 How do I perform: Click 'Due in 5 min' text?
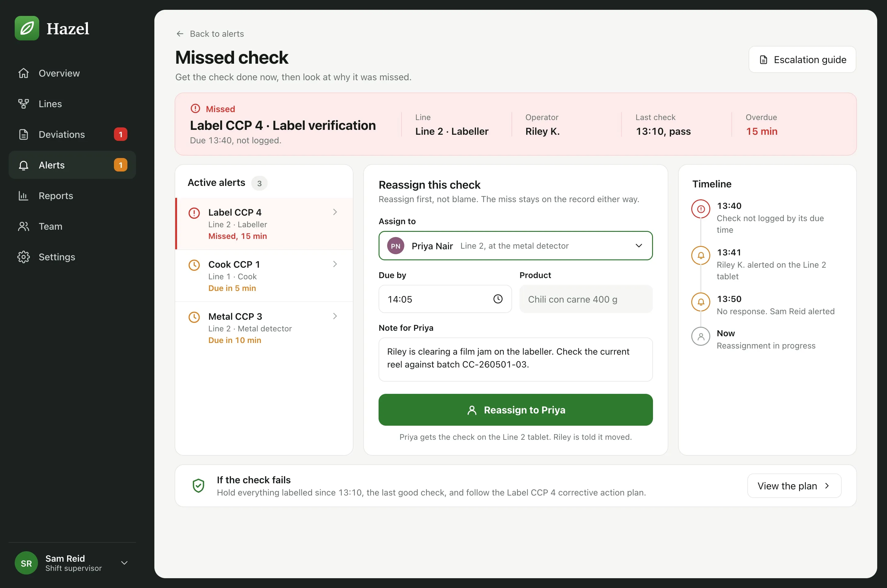coord(232,288)
